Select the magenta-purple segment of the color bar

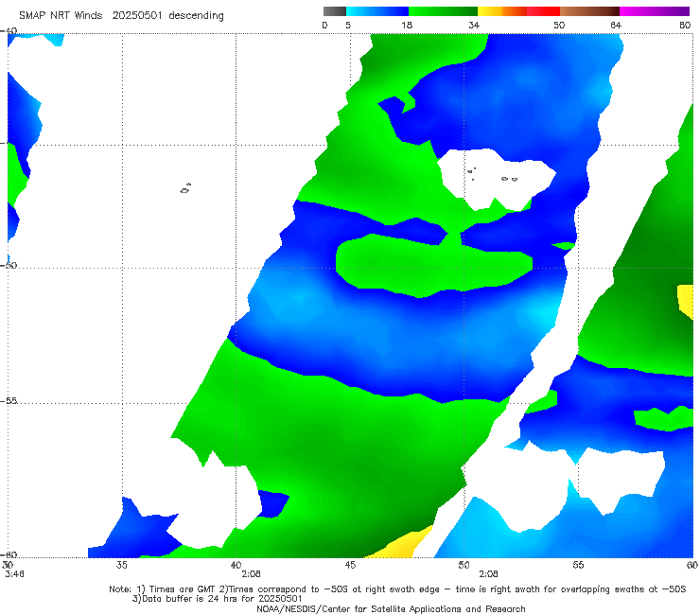(x=655, y=11)
